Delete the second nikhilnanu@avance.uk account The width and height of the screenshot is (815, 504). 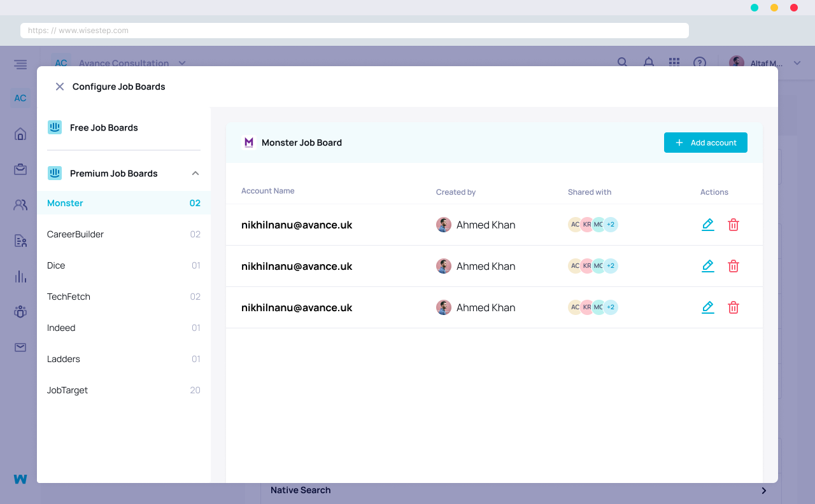coord(733,266)
